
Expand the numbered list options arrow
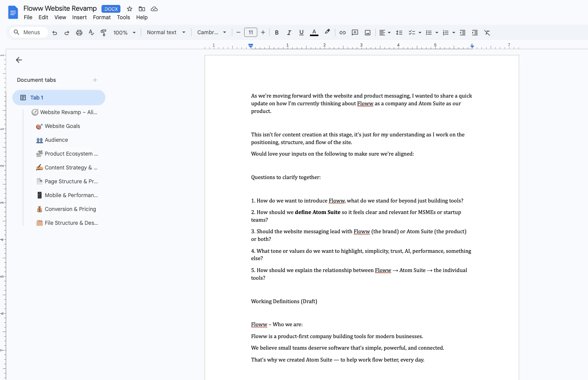454,33
